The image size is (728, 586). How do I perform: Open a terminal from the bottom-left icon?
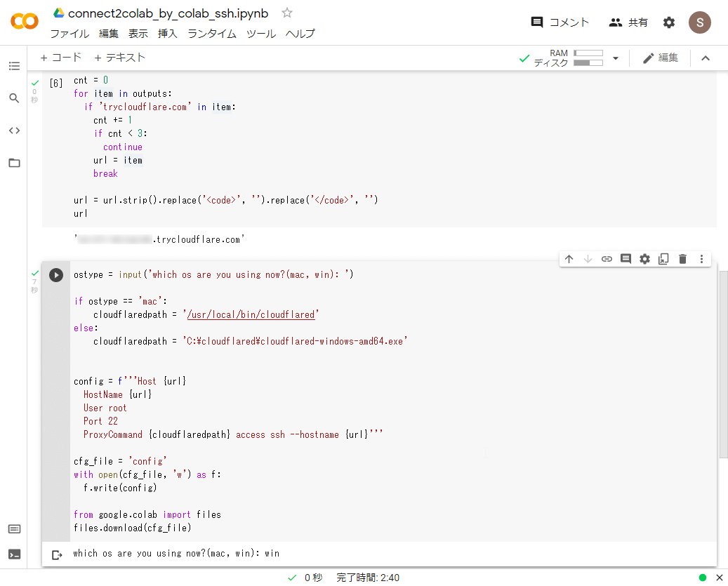tap(14, 554)
